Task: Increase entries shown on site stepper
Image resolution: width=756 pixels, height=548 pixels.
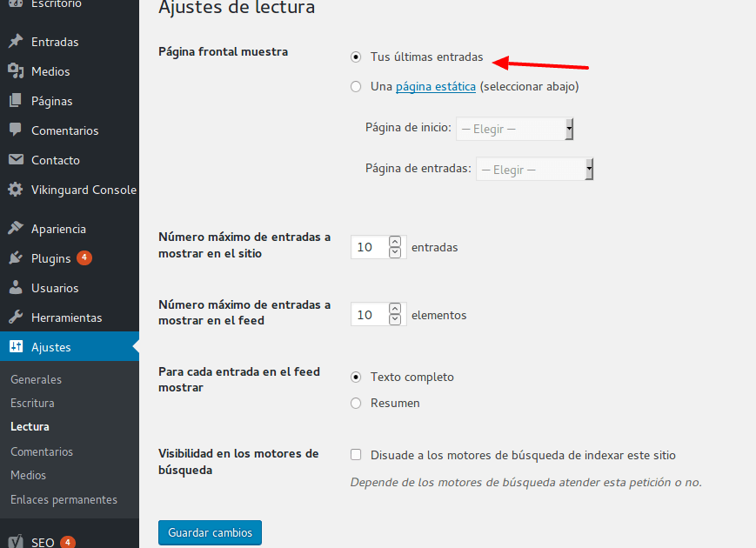Action: (x=395, y=242)
